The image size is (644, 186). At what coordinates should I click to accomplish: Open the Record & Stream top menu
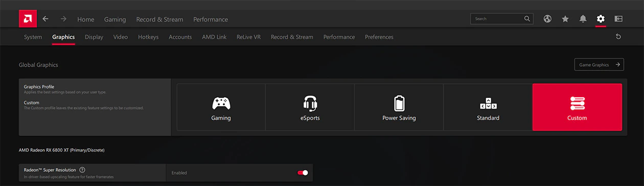click(x=159, y=19)
